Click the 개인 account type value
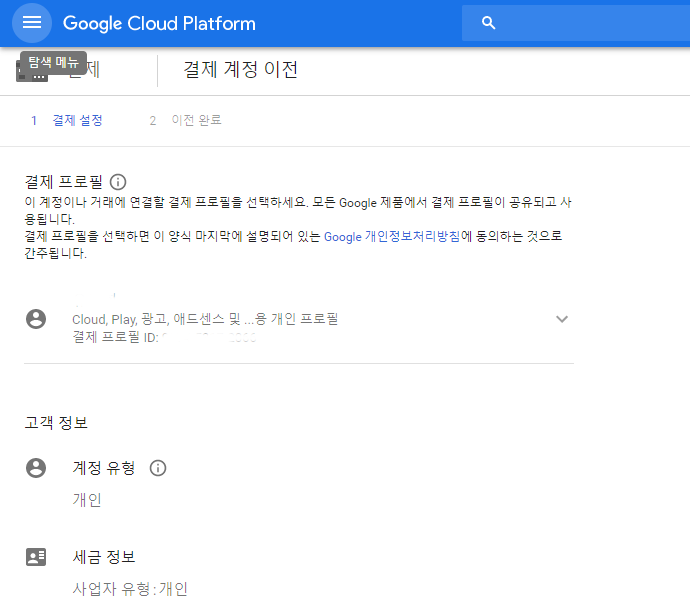This screenshot has width=690, height=607. click(x=87, y=500)
